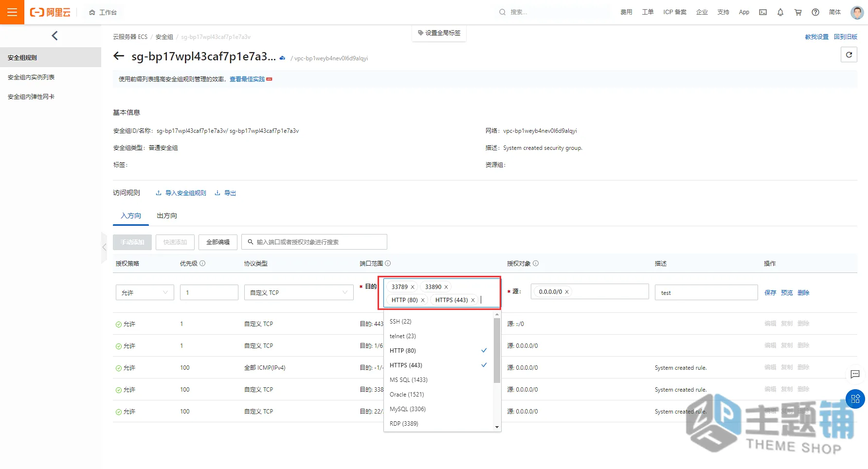
Task: Refresh the page with the refresh icon
Action: [x=849, y=54]
